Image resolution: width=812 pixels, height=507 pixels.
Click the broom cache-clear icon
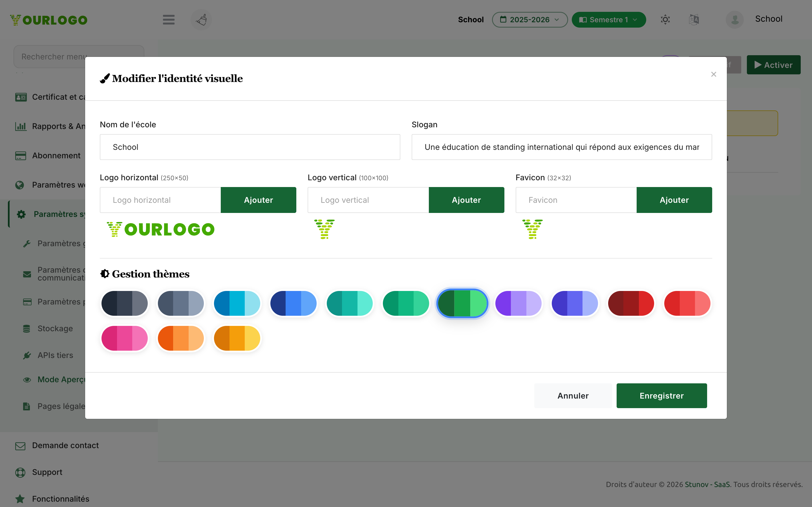click(x=201, y=19)
